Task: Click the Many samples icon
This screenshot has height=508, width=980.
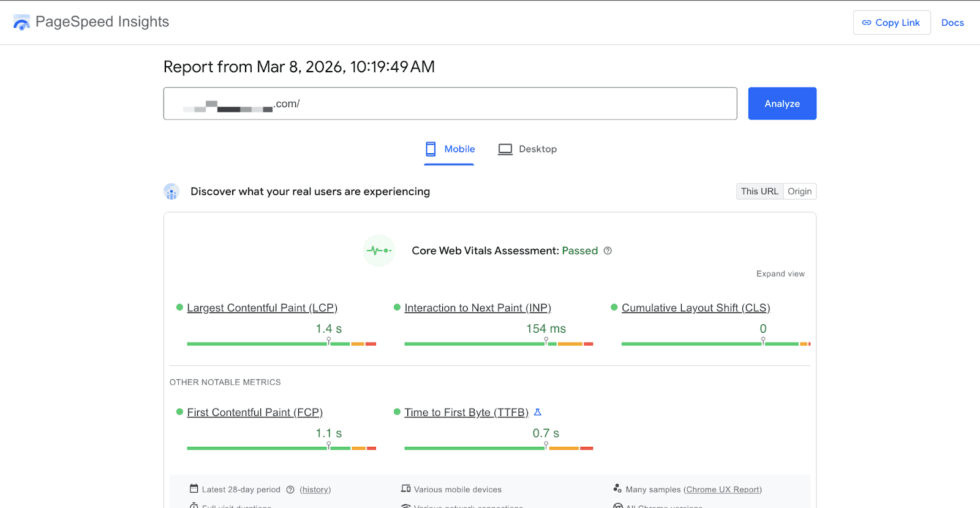Action: (x=617, y=488)
